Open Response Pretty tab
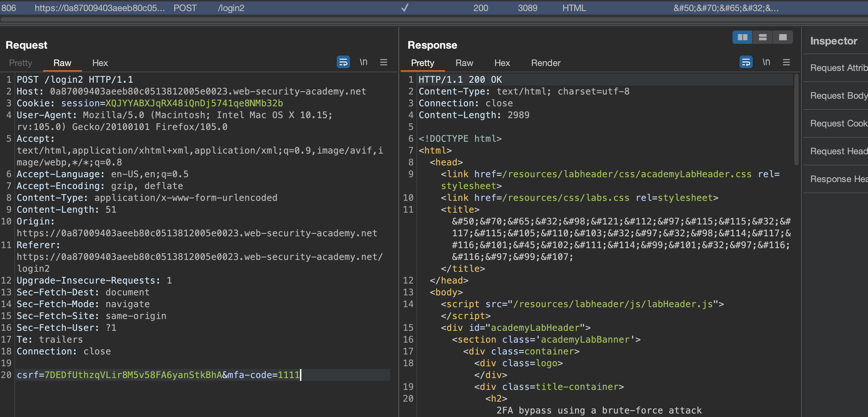The height and width of the screenshot is (417, 868). click(x=423, y=63)
